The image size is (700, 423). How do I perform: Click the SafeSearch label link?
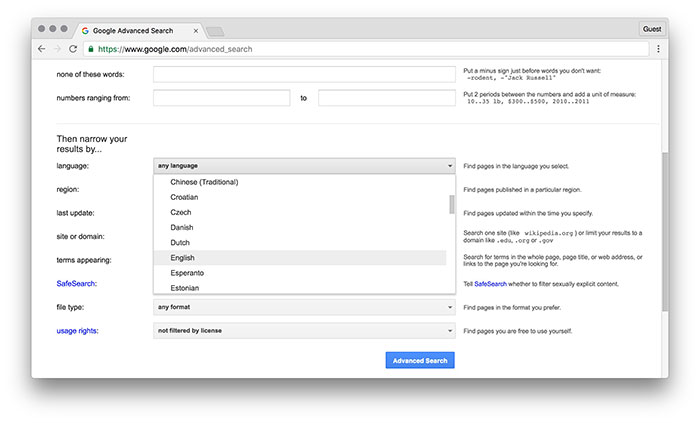(x=76, y=284)
